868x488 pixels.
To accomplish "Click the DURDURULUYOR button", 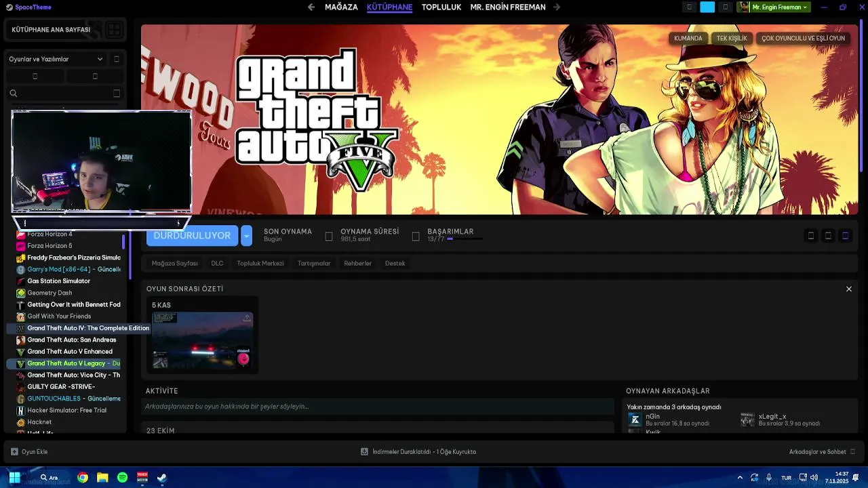I will pyautogui.click(x=192, y=236).
